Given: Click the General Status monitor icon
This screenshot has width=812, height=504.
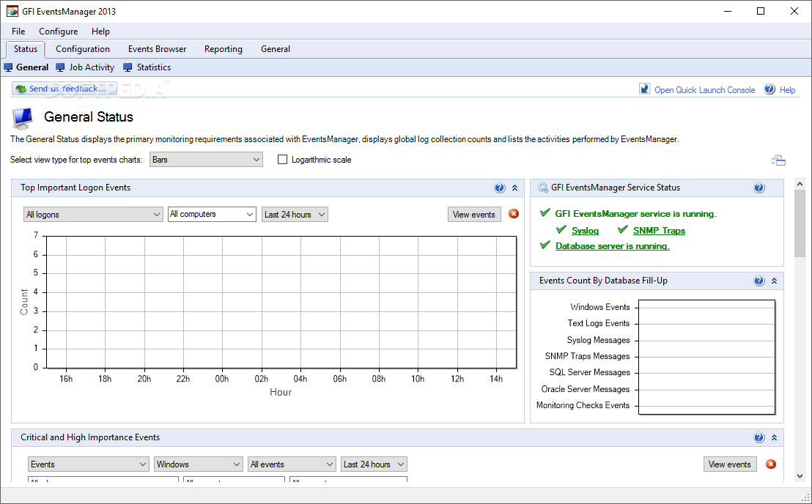Looking at the screenshot, I should pyautogui.click(x=22, y=119).
